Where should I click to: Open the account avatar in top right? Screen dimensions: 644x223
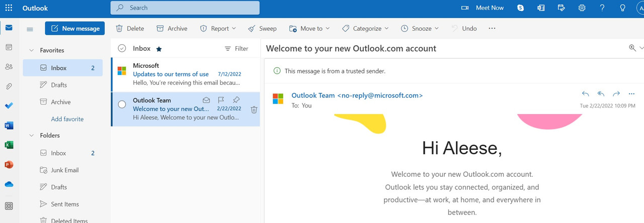click(640, 8)
